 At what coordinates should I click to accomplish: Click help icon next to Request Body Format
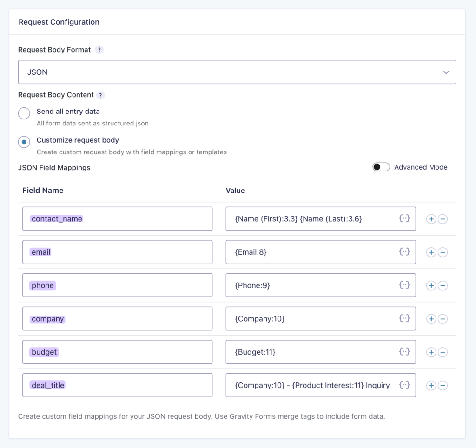click(x=99, y=50)
